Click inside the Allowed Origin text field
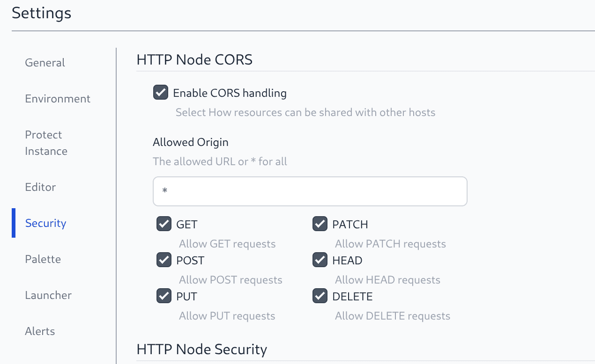 [x=309, y=191]
